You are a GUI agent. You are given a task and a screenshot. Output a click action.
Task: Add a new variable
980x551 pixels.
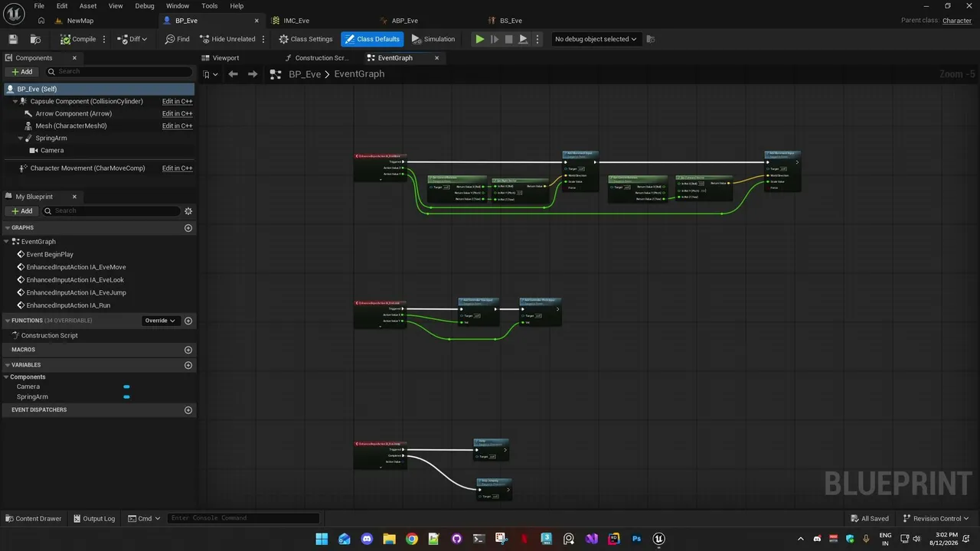(188, 365)
